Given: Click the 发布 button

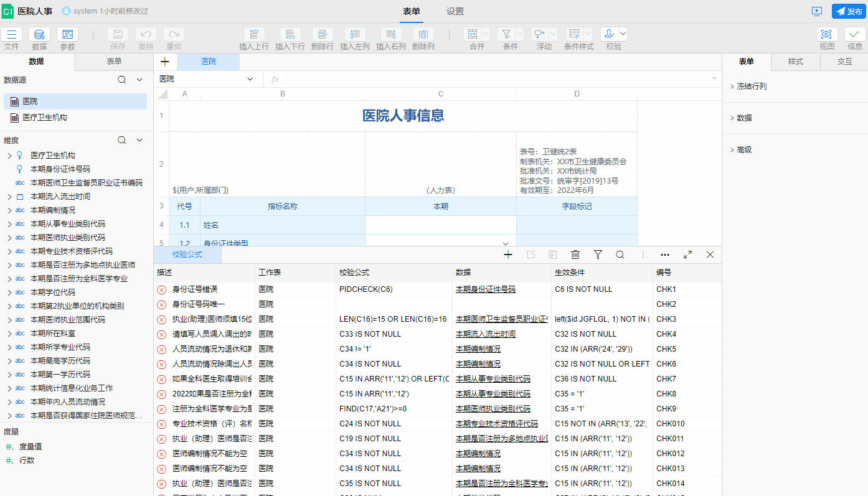Looking at the screenshot, I should (x=849, y=11).
